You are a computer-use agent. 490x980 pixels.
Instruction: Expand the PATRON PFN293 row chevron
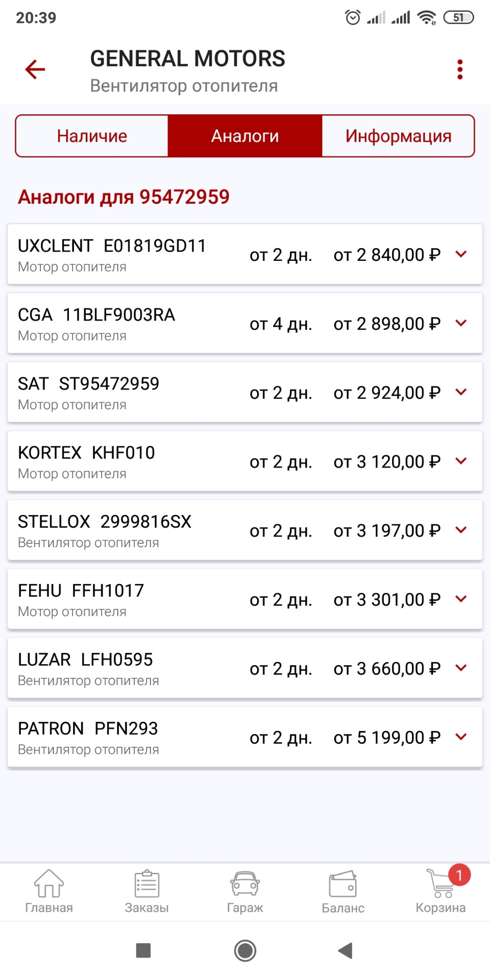coord(461,737)
